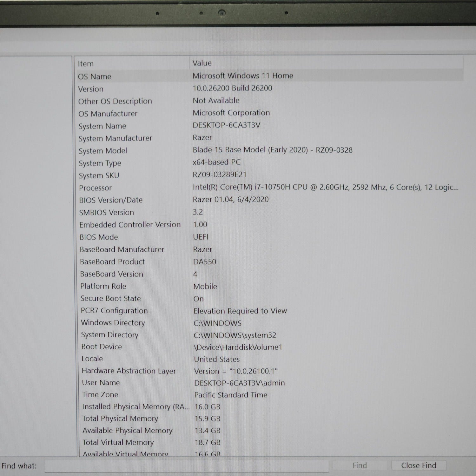
Task: Click the greyed-out Find button
Action: click(360, 466)
